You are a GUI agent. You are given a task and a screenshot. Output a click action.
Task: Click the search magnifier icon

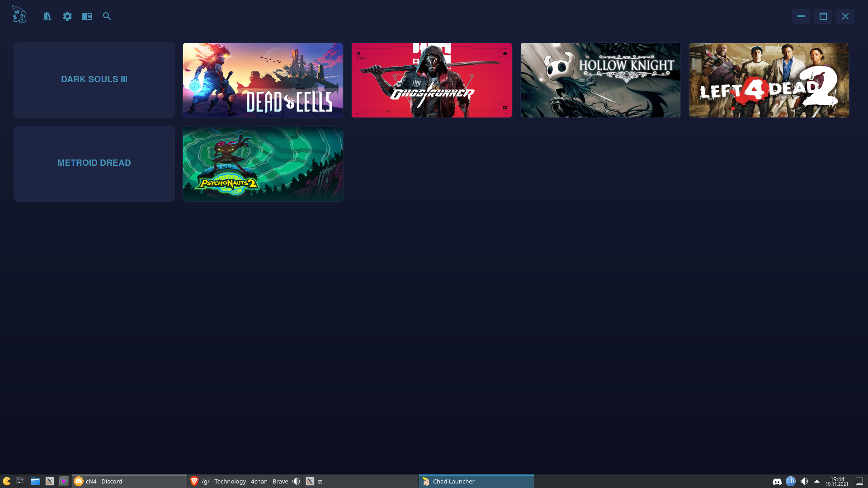(x=107, y=16)
